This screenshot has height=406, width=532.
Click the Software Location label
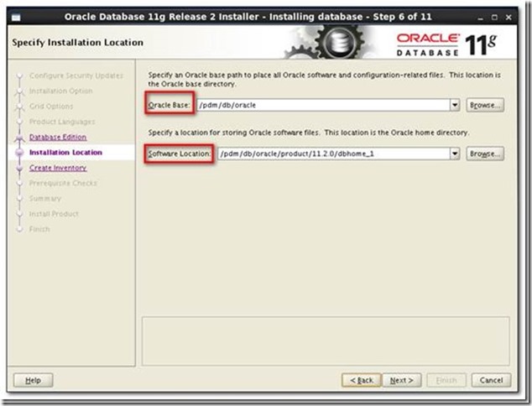coord(179,154)
